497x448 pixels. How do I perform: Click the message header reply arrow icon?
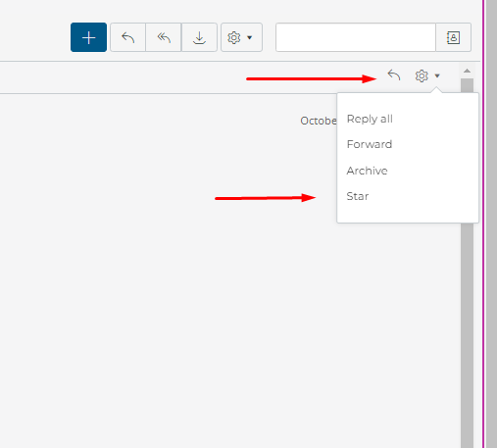click(394, 75)
